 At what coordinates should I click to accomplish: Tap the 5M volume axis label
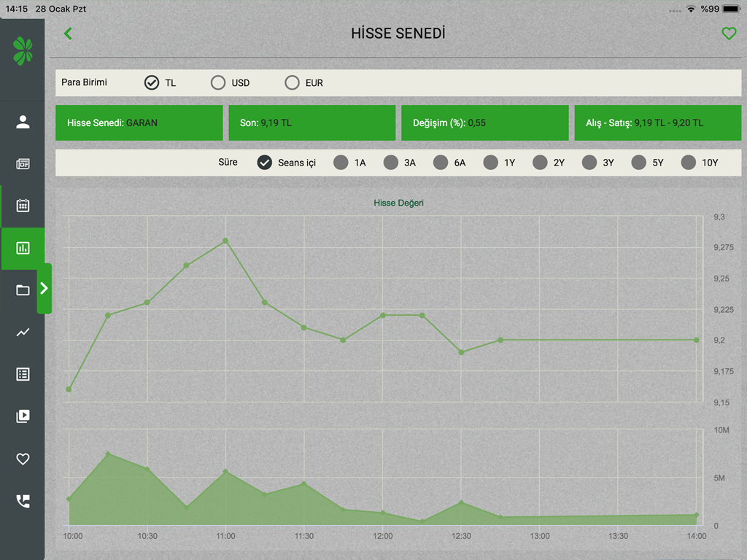coord(719,478)
